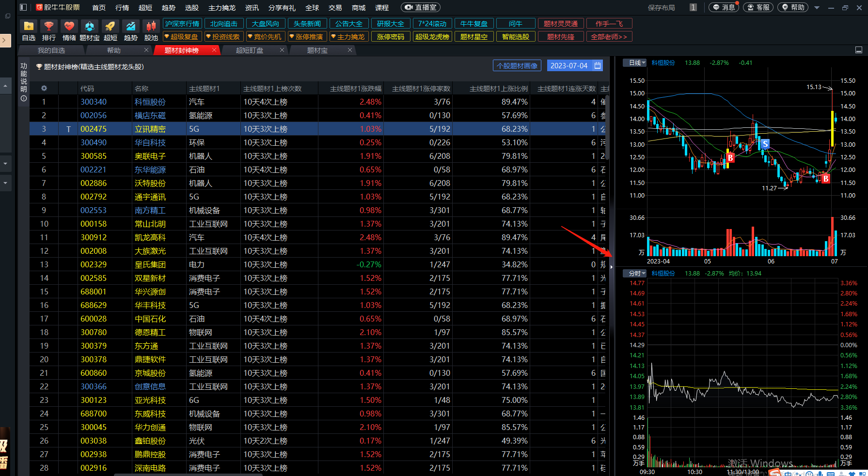Screen dimensions: 868x476
Task: Click the 功能说明 info circle icon
Action: [24, 98]
